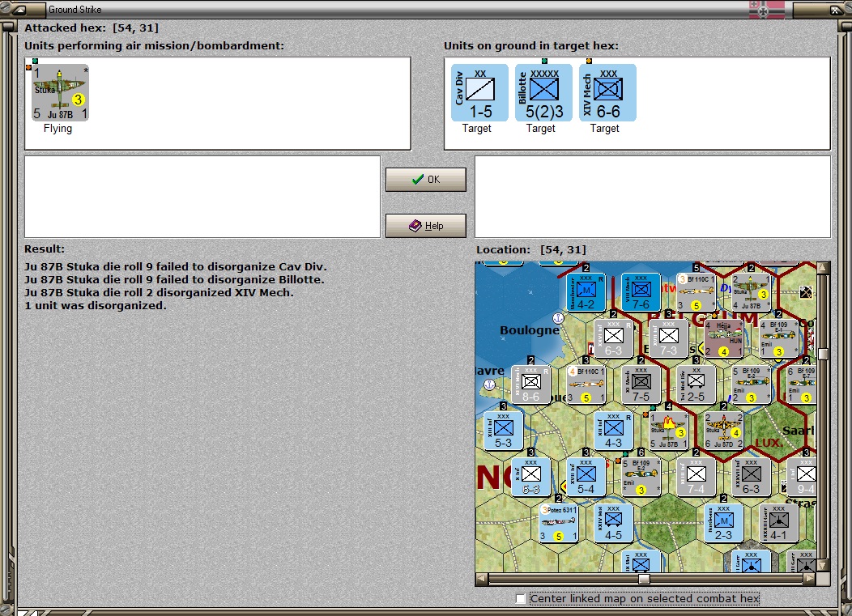This screenshot has width=852, height=616.
Task: Enable center linked map on combat hex
Action: coord(521,599)
